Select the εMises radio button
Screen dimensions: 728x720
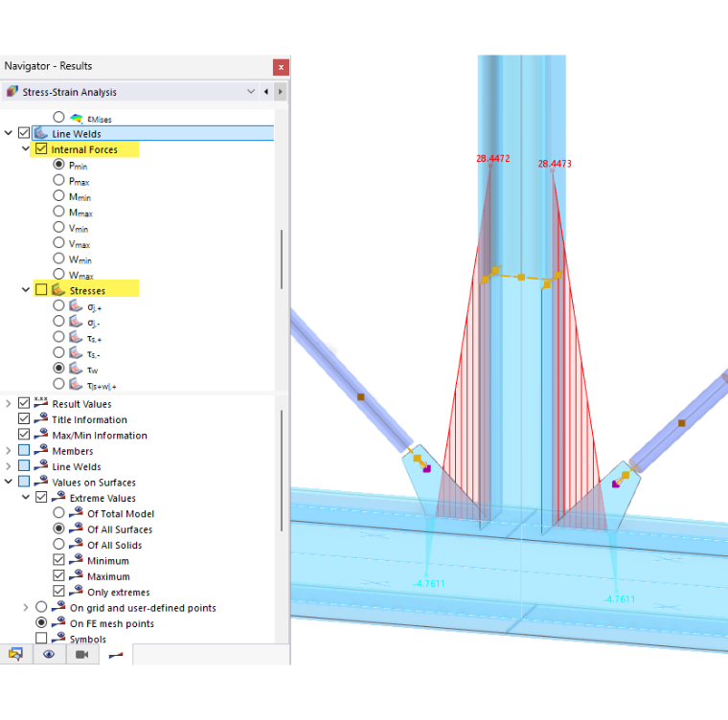tap(58, 117)
